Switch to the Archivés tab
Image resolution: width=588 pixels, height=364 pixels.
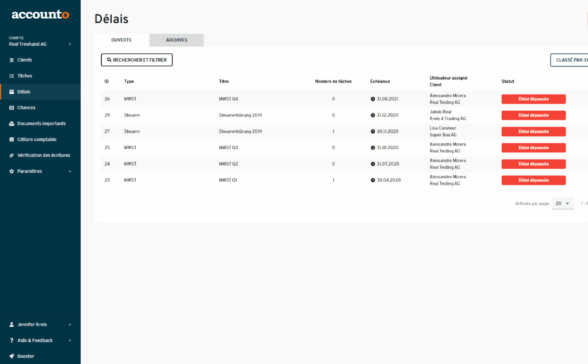177,40
